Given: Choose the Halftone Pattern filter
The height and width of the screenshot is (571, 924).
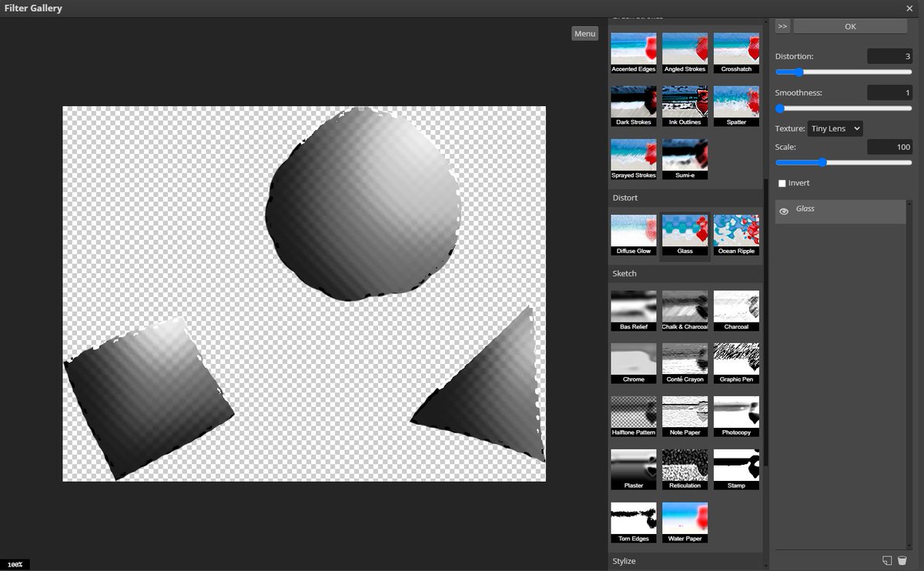Looking at the screenshot, I should (634, 417).
